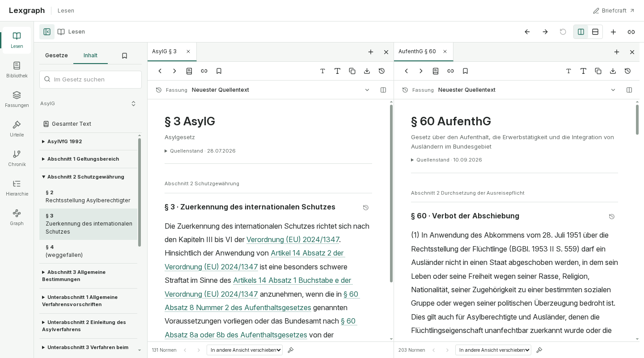Collapse the left navigation panel

(x=47, y=32)
